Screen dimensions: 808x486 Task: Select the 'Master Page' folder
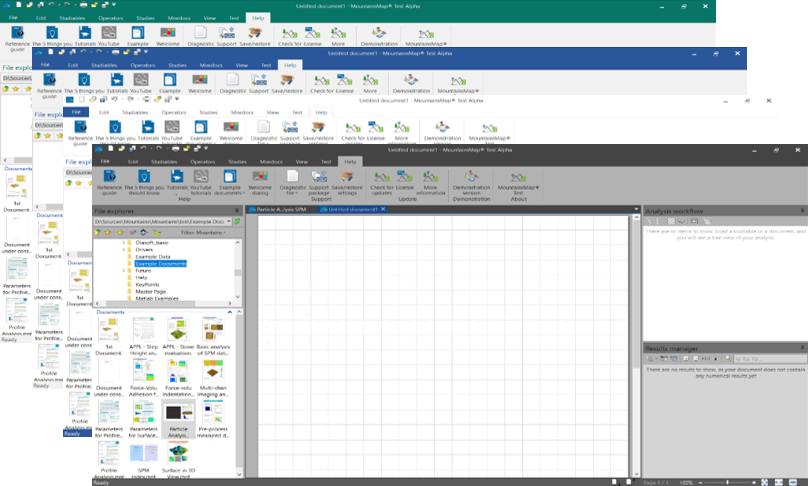tap(150, 292)
